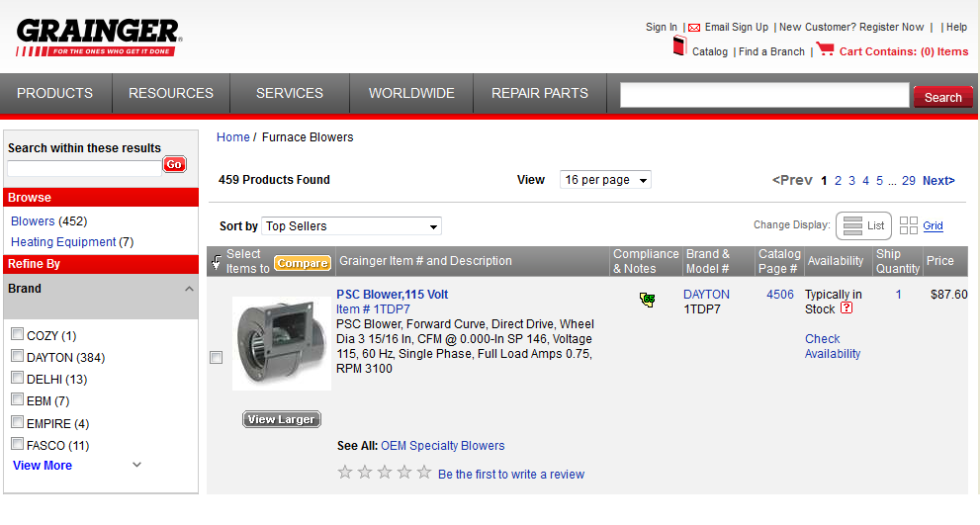Click the third review star

(385, 472)
